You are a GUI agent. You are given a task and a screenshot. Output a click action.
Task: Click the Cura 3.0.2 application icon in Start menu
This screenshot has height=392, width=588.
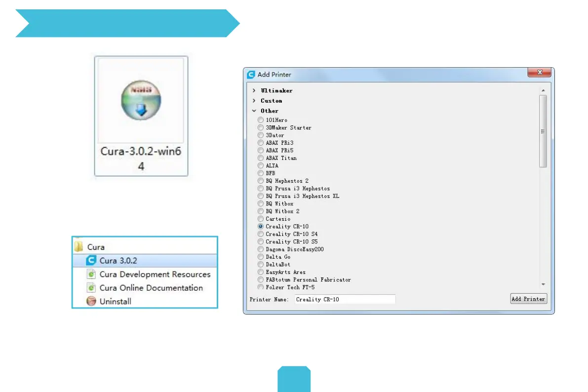(x=91, y=260)
